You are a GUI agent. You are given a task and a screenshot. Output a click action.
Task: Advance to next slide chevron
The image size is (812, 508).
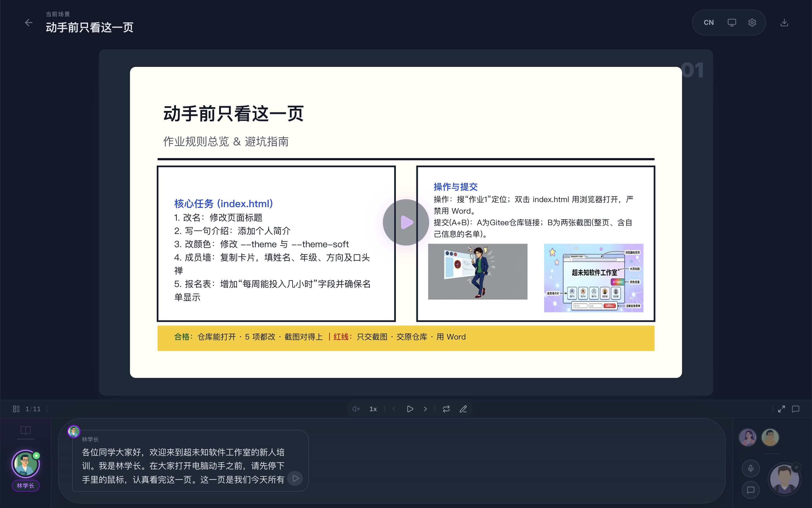[425, 409]
